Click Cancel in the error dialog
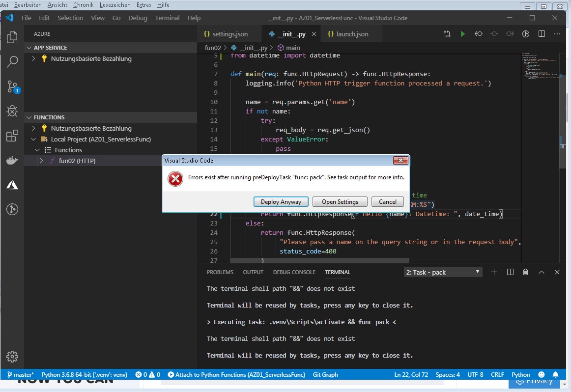This screenshot has width=571, height=392. coord(387,201)
